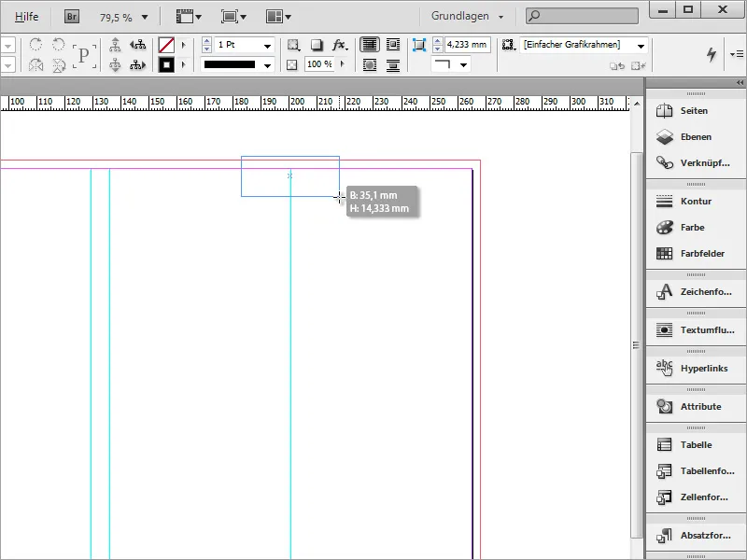
Task: Open the screen mode dropdown
Action: point(233,17)
